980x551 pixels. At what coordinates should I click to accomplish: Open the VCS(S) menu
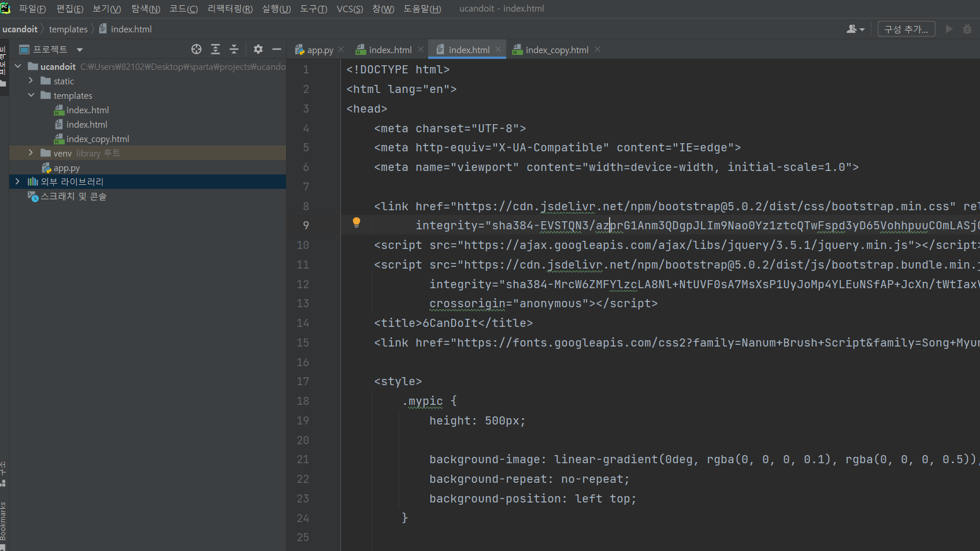tap(350, 9)
